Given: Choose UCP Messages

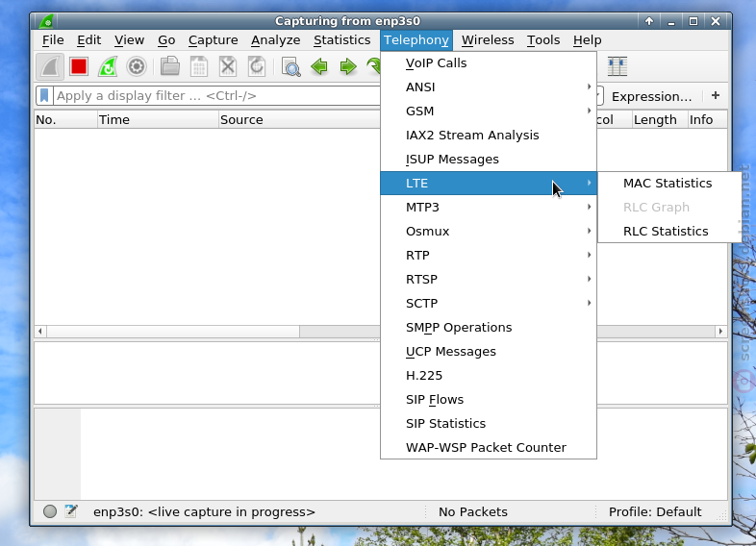Looking at the screenshot, I should [489, 352].
